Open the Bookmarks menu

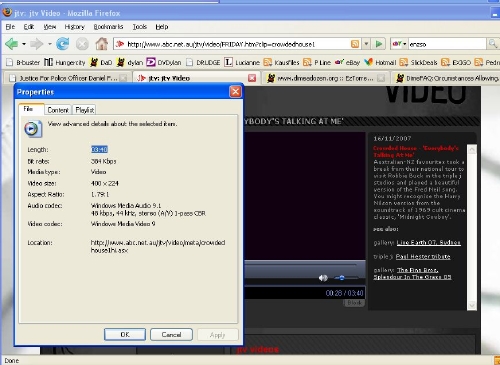point(108,27)
